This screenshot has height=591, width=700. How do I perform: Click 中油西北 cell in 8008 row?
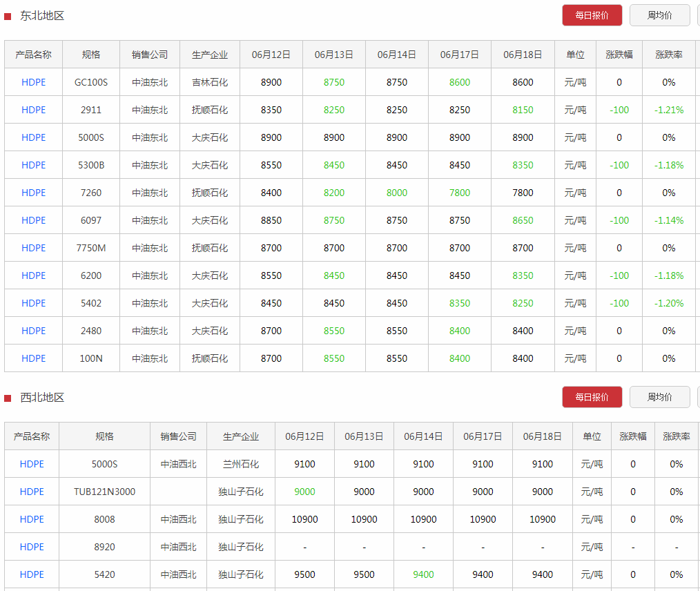click(179, 520)
